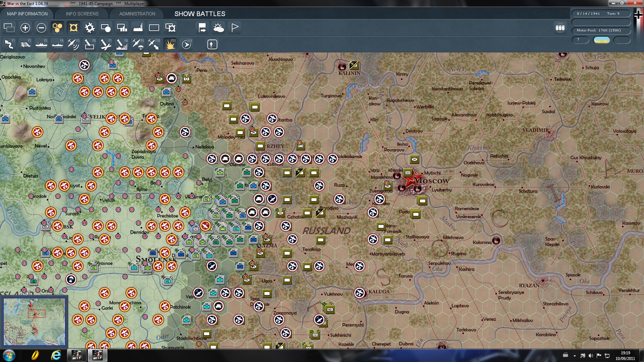Select Rail mode (F2)

point(25,44)
